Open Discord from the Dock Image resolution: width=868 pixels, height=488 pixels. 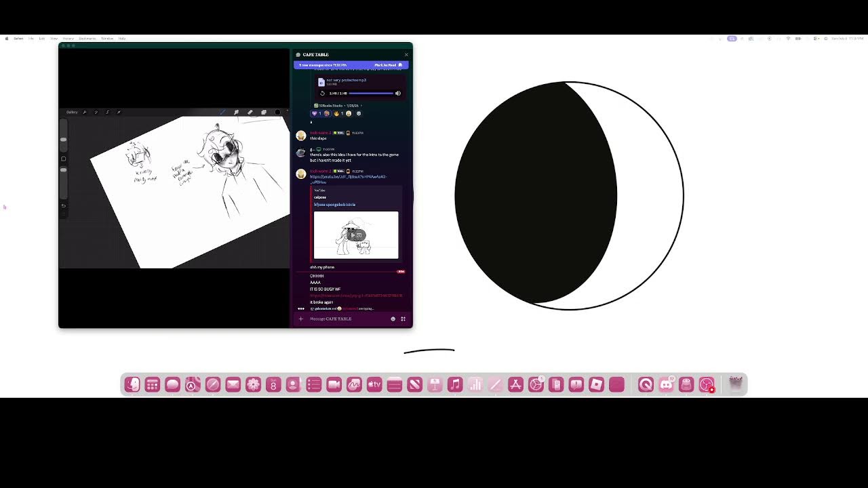click(x=666, y=385)
